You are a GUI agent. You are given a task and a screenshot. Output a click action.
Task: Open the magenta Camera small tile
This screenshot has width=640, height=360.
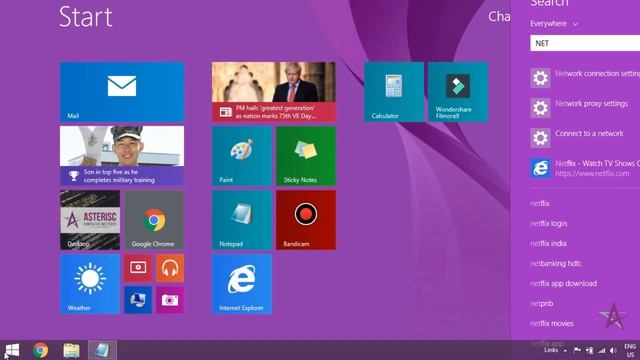pyautogui.click(x=170, y=300)
